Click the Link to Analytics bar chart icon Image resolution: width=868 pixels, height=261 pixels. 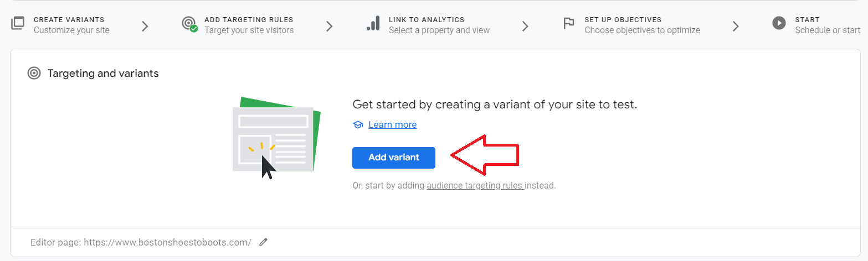click(373, 24)
